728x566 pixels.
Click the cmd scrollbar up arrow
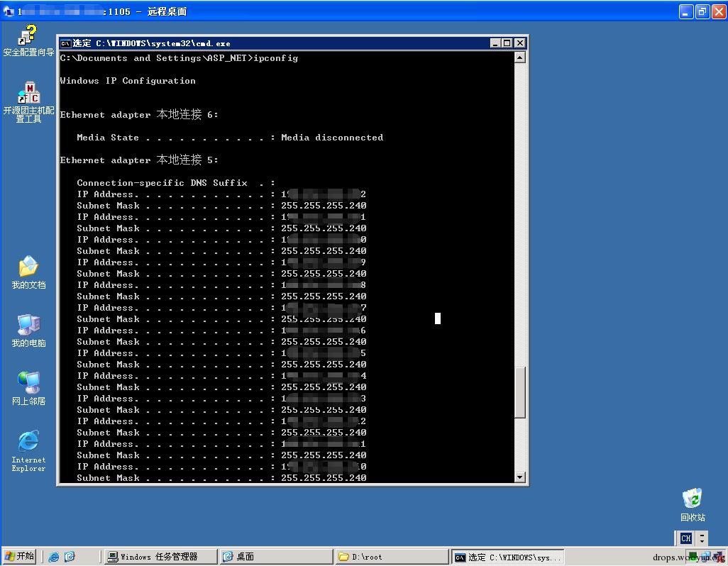tap(520, 57)
